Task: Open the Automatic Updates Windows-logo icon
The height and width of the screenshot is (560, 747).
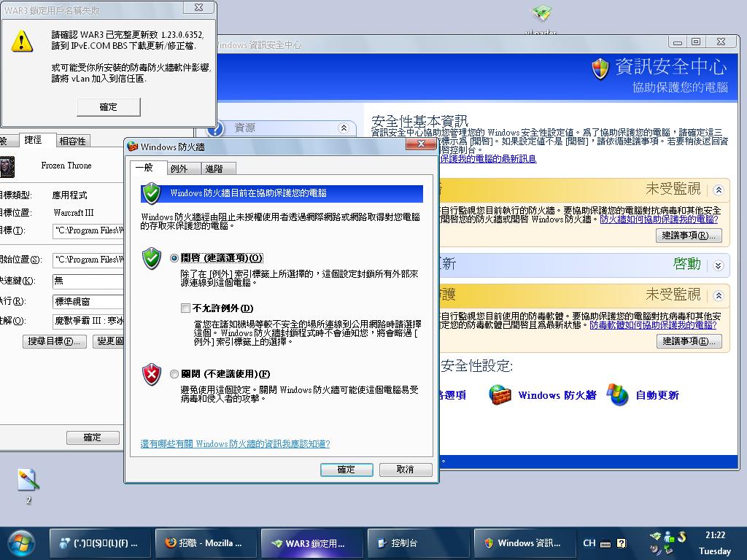Action: [x=618, y=394]
